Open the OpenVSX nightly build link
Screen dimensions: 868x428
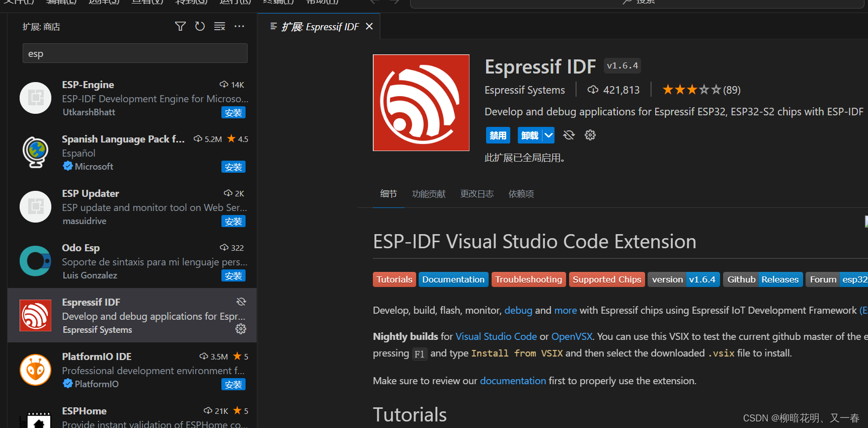[572, 336]
